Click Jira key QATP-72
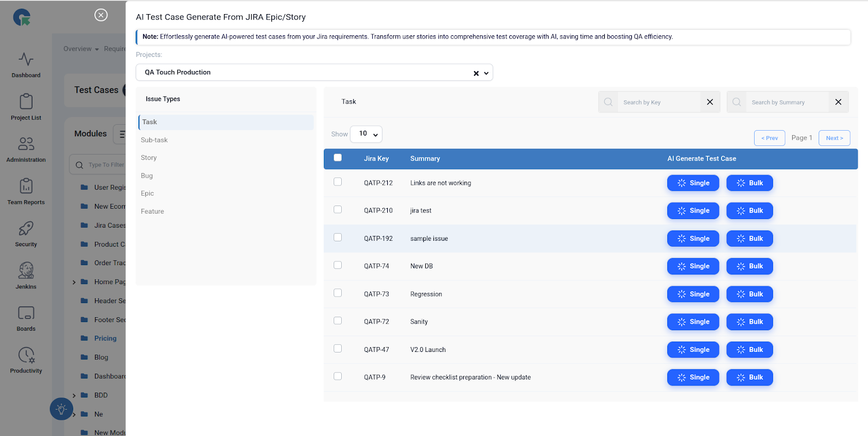868x436 pixels. tap(376, 322)
